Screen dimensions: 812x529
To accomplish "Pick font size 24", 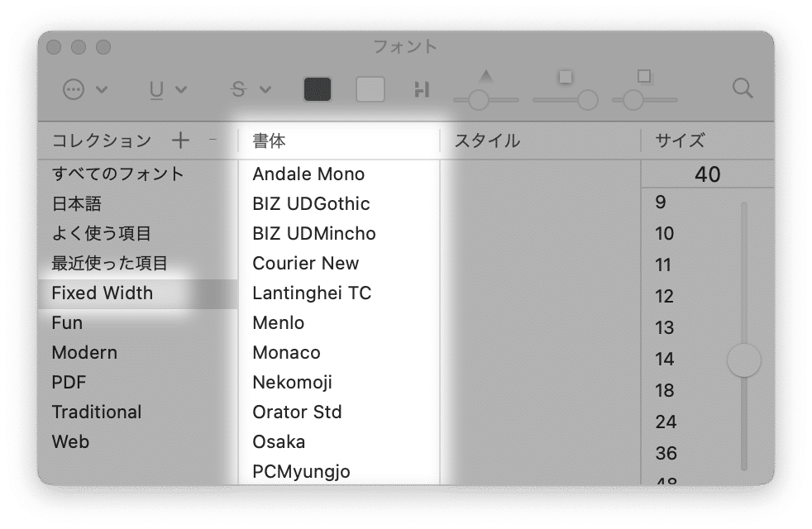I will 666,422.
